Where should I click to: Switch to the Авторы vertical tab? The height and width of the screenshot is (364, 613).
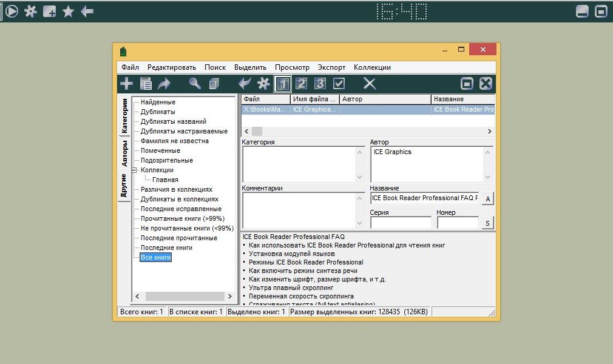coord(124,153)
